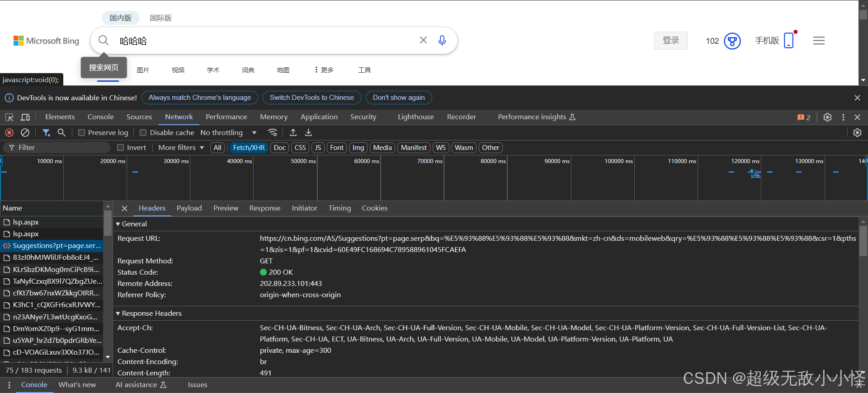Open the Performance panel
The height and width of the screenshot is (393, 868).
click(226, 117)
